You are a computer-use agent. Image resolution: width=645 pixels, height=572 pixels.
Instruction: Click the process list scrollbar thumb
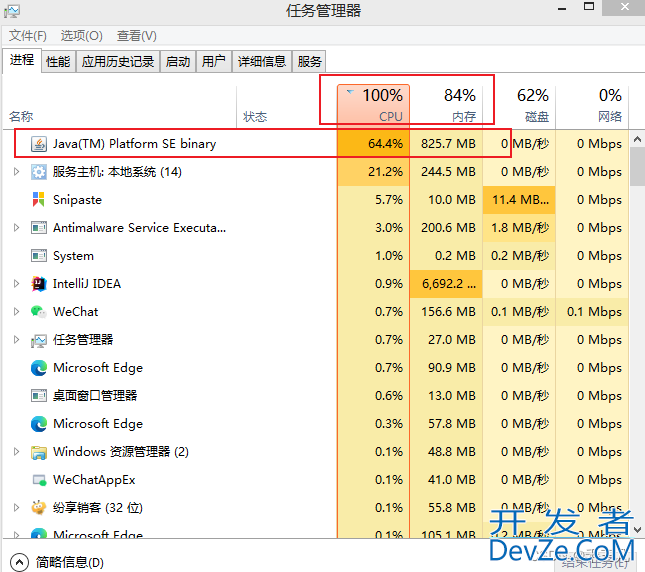click(637, 167)
